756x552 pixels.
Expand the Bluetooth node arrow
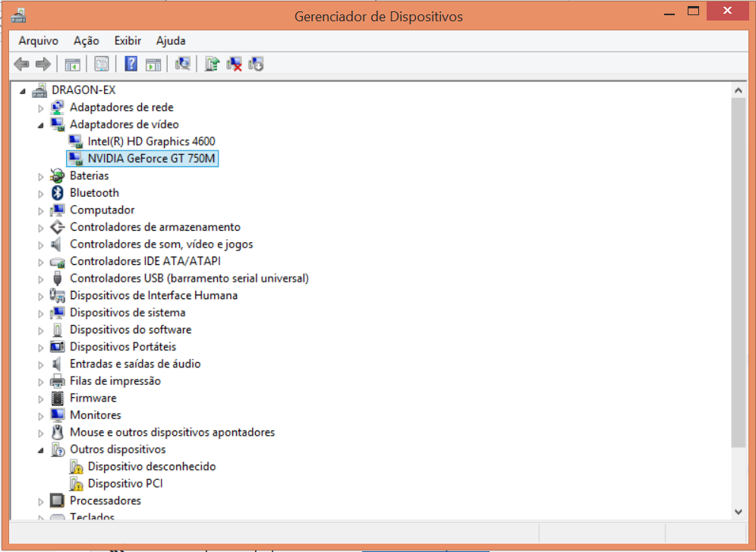(x=41, y=194)
